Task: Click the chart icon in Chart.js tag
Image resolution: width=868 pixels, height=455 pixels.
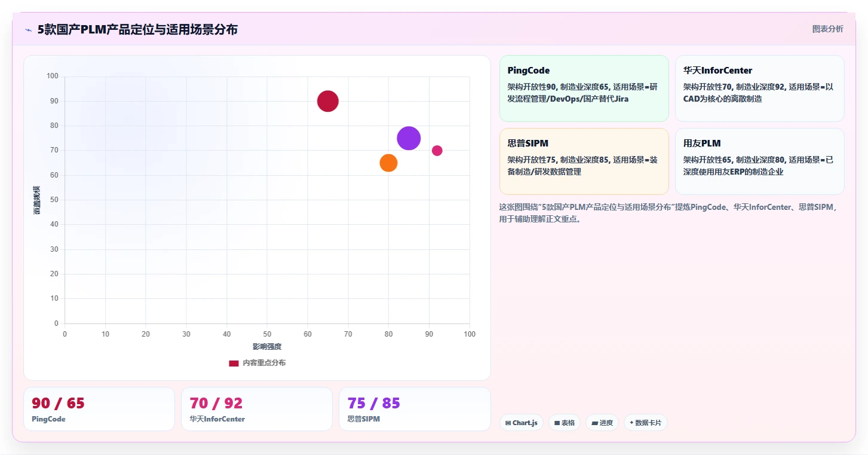Action: click(508, 423)
